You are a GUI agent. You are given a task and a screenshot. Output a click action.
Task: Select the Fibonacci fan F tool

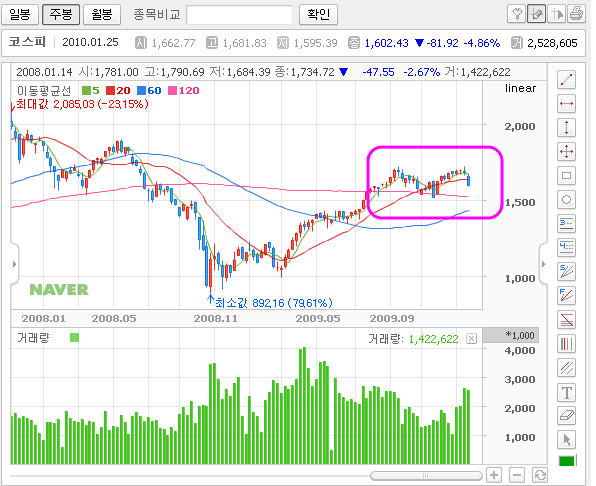(566, 296)
